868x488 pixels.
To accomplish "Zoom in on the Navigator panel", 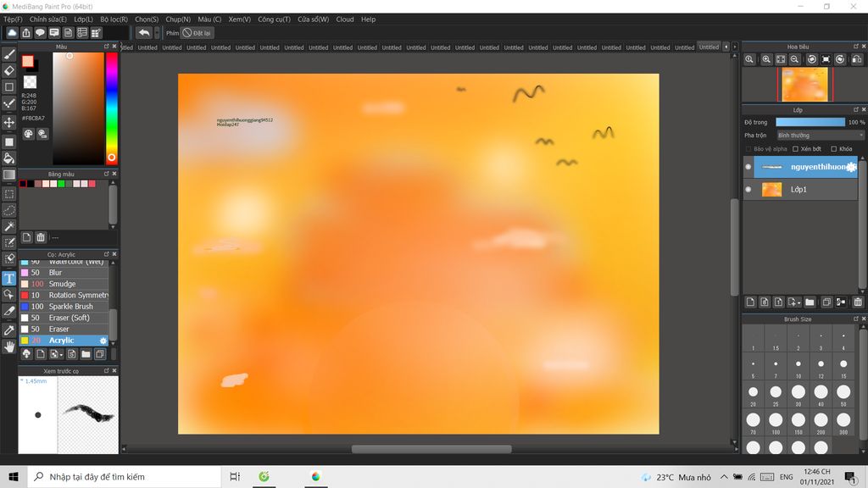I will pyautogui.click(x=766, y=59).
